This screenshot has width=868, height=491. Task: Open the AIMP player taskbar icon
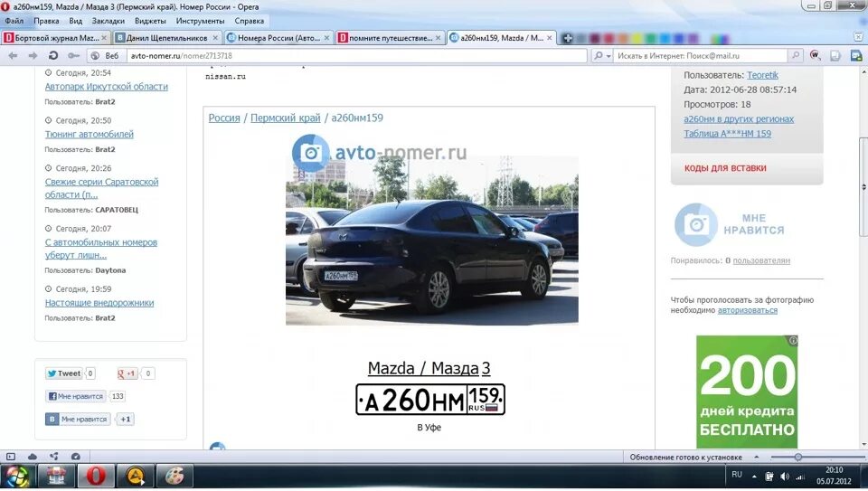(135, 476)
